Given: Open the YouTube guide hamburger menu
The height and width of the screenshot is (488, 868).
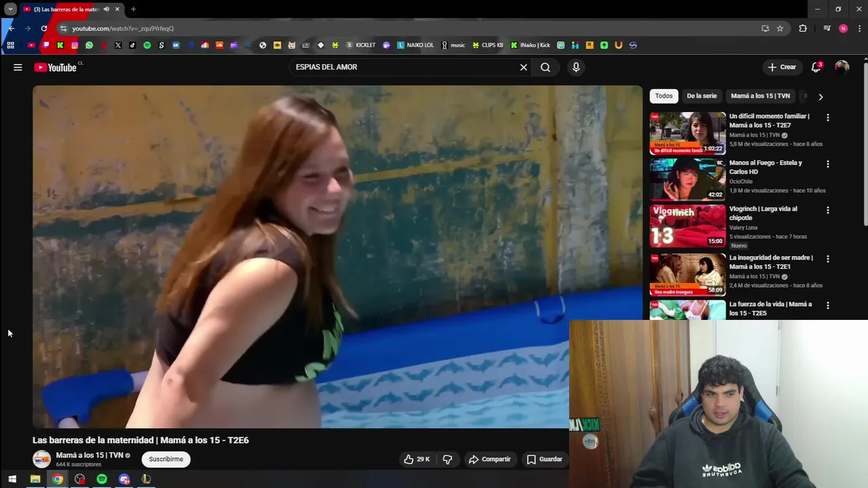Looking at the screenshot, I should 18,67.
